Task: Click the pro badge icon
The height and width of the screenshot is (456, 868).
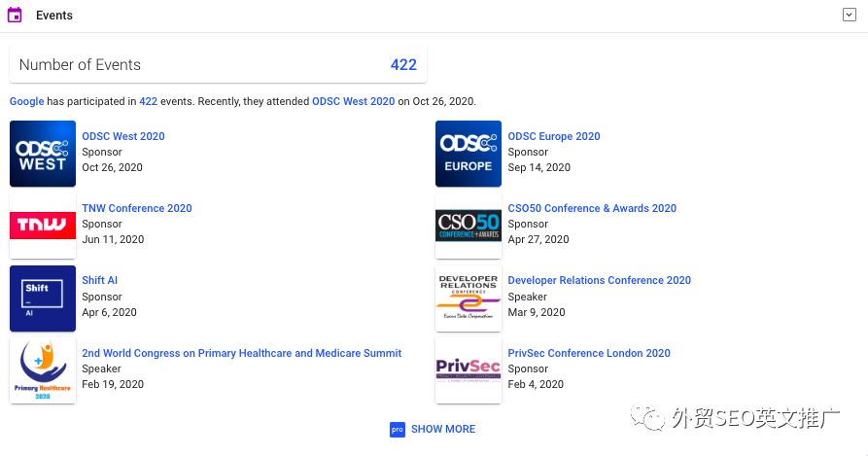Action: coord(397,429)
